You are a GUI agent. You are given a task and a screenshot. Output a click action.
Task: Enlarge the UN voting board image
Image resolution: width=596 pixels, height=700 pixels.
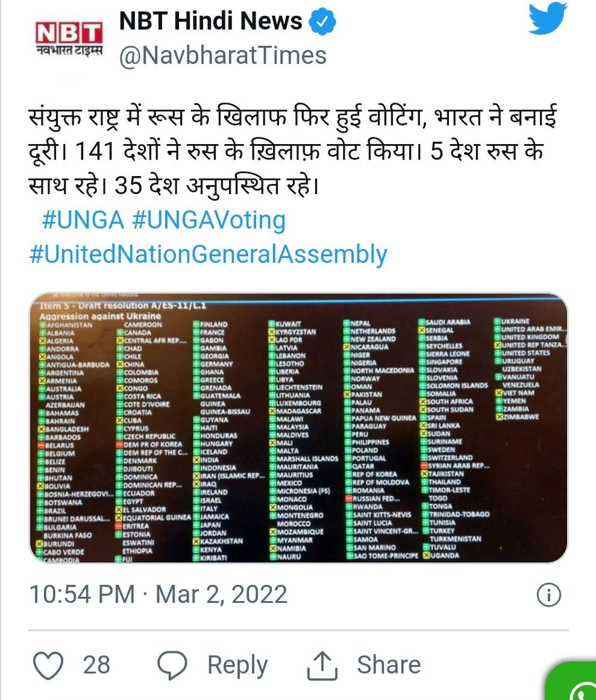(x=298, y=429)
